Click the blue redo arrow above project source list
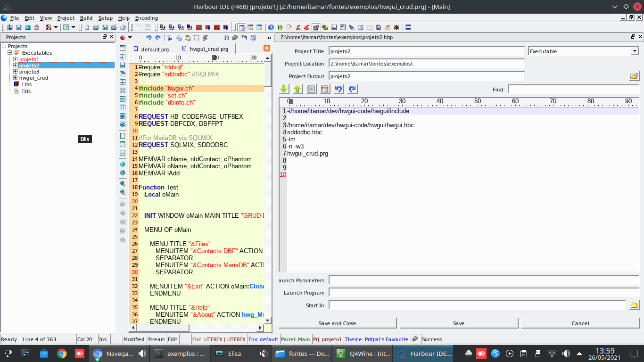This screenshot has width=644, height=362. 352,89
